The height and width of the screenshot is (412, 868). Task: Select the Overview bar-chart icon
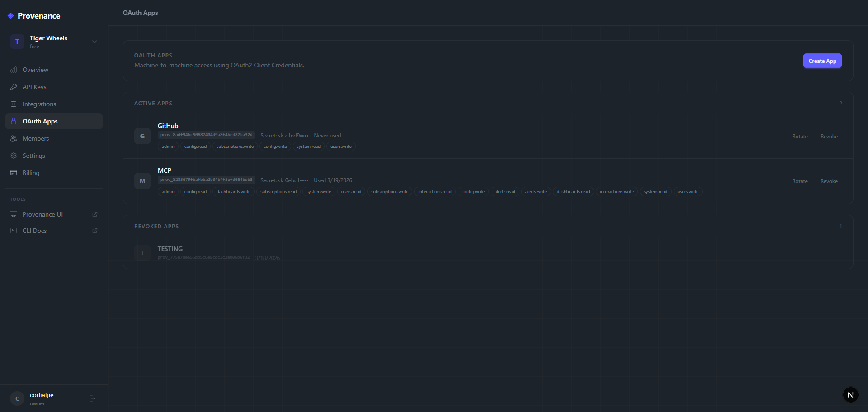point(14,70)
